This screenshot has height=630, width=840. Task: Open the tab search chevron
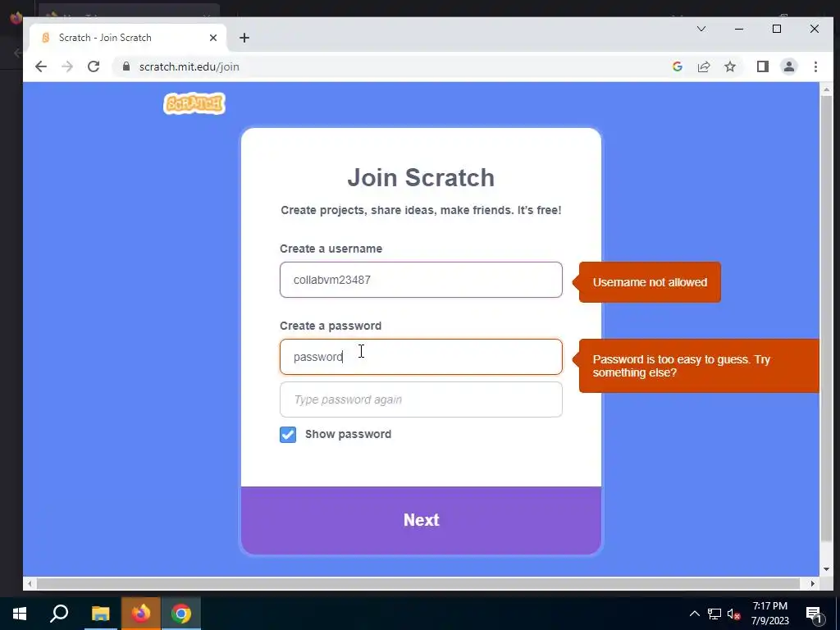point(701,29)
